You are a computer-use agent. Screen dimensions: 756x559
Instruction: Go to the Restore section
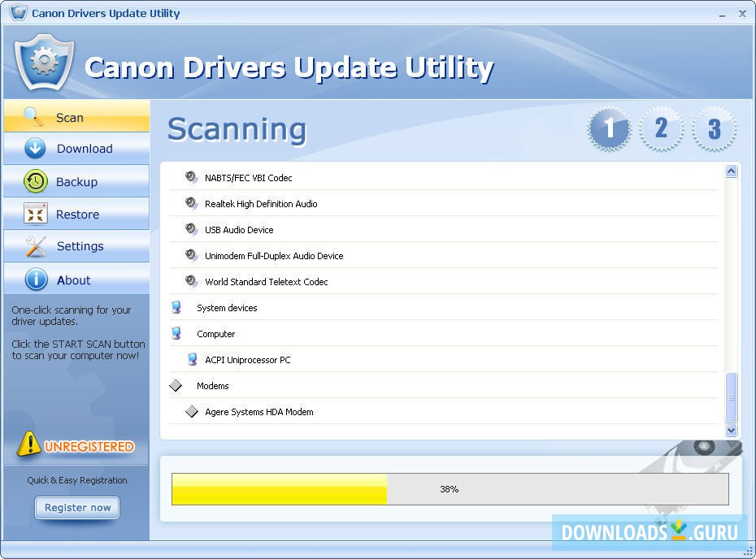[76, 214]
